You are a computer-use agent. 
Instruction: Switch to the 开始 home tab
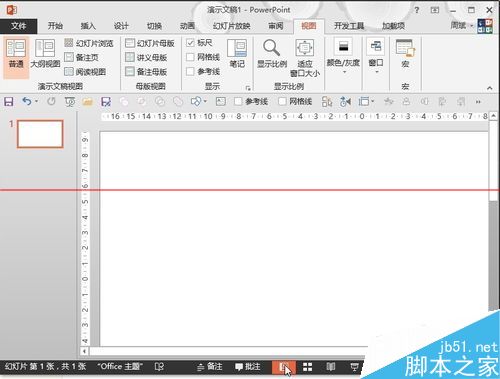(55, 26)
